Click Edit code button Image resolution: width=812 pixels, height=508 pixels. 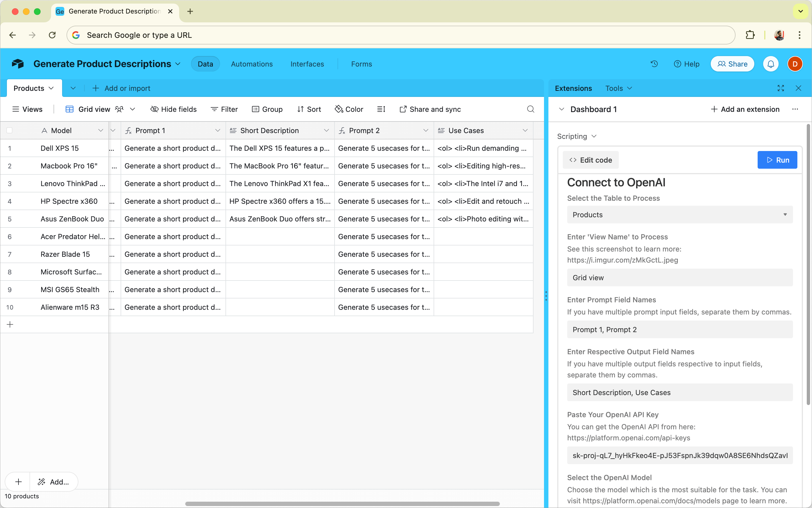pyautogui.click(x=590, y=160)
